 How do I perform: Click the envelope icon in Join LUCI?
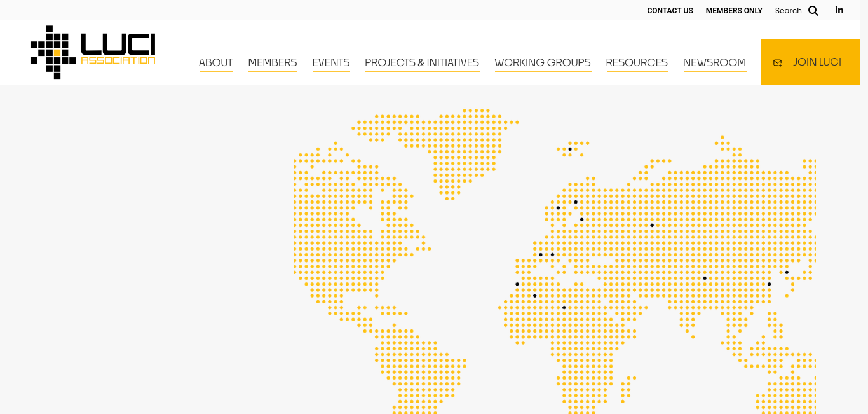click(x=777, y=62)
